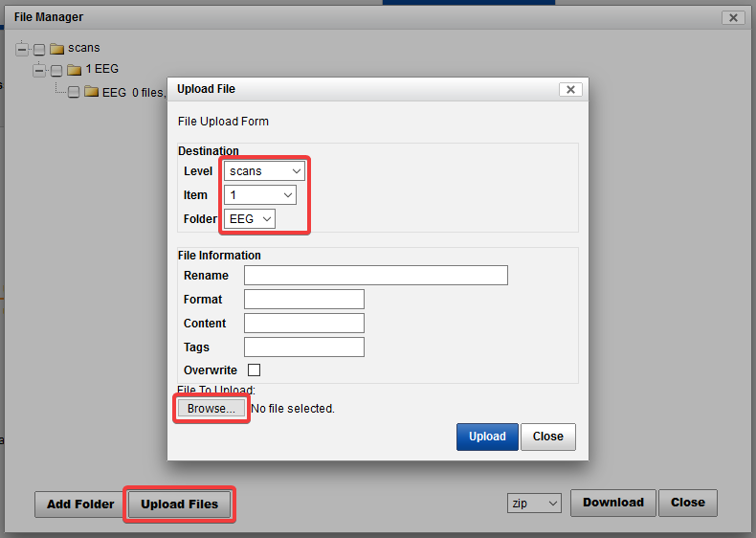
Task: Collapse the scans tree node
Action: pyautogui.click(x=22, y=49)
